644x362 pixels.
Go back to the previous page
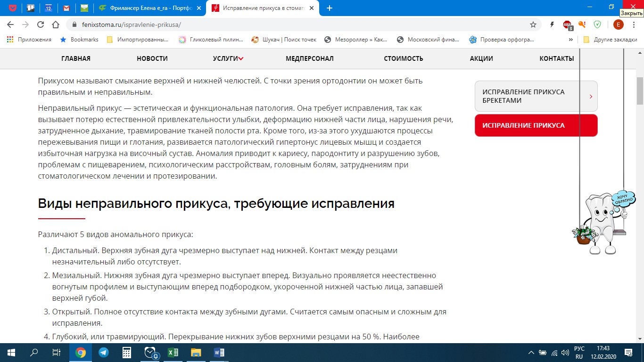[x=10, y=25]
